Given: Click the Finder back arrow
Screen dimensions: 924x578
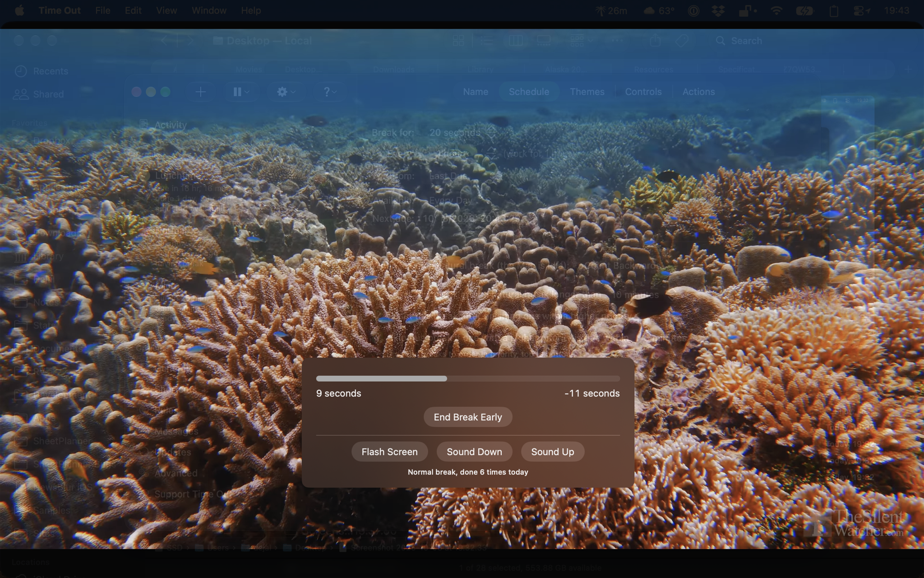Looking at the screenshot, I should coord(165,41).
